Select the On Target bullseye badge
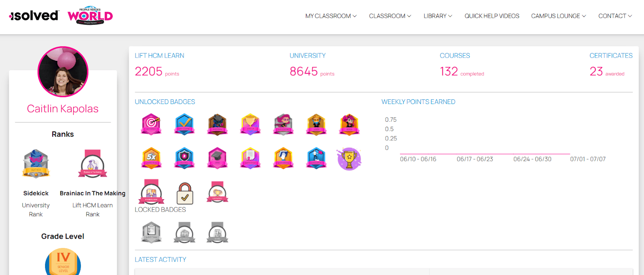The height and width of the screenshot is (275, 644). point(151,124)
